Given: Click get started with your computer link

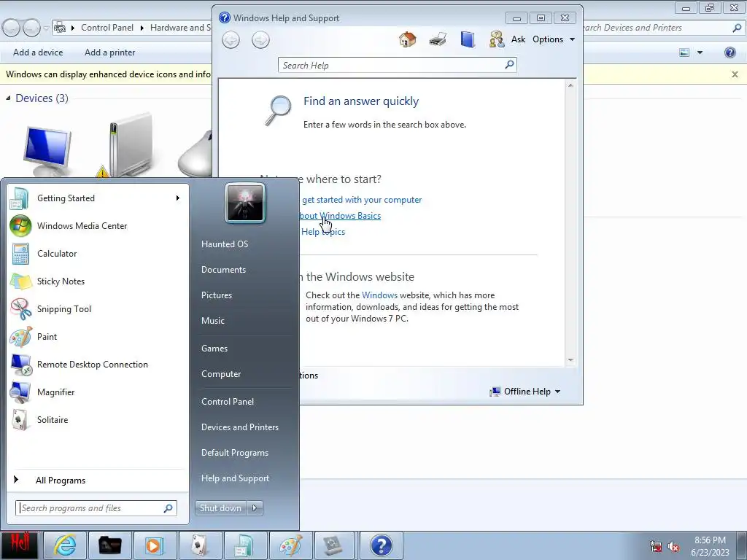Looking at the screenshot, I should coord(362,200).
